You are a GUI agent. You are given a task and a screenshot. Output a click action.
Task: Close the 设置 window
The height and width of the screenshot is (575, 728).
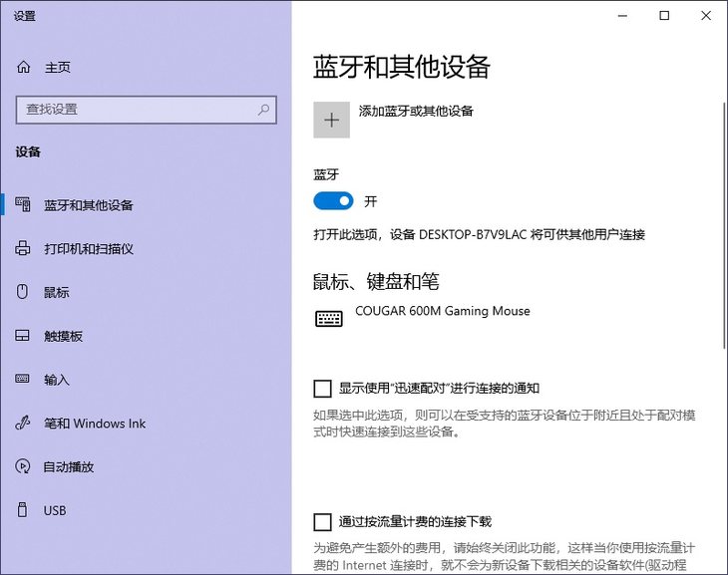coord(706,16)
